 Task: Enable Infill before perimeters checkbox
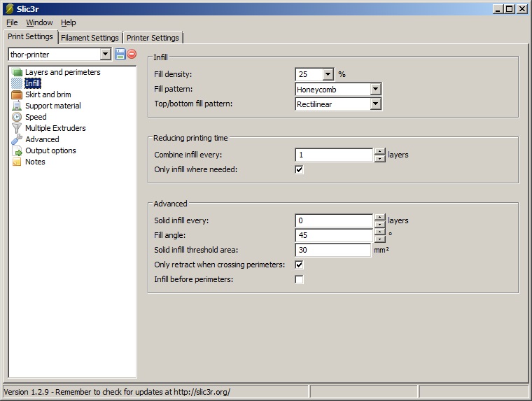click(300, 280)
